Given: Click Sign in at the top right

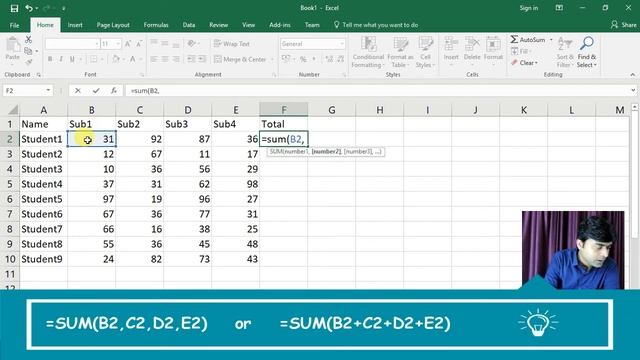Looking at the screenshot, I should [x=529, y=8].
